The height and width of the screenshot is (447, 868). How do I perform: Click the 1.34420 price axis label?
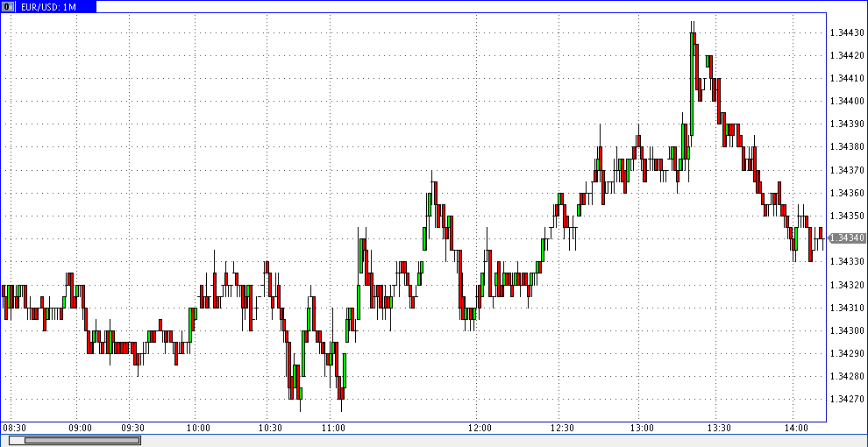coord(848,55)
